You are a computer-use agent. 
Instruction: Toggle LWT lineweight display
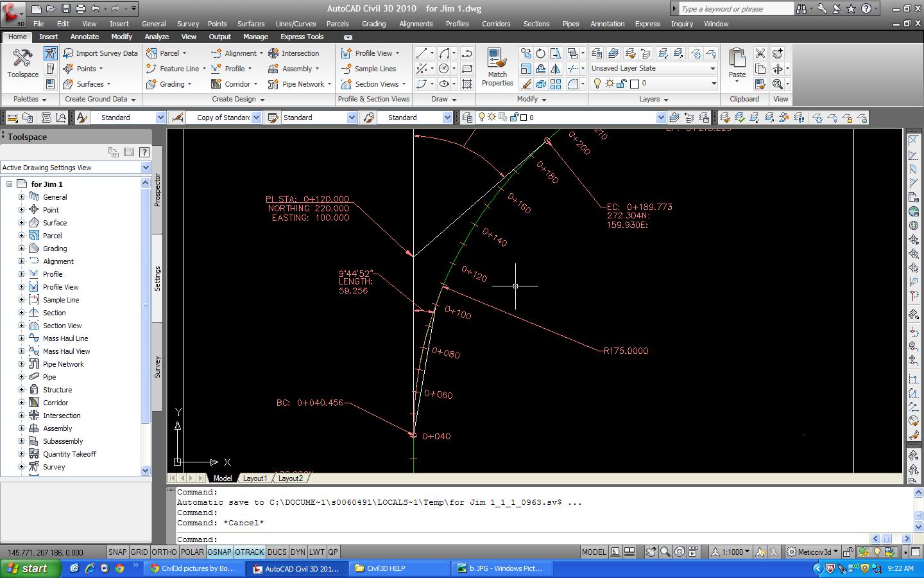[317, 552]
